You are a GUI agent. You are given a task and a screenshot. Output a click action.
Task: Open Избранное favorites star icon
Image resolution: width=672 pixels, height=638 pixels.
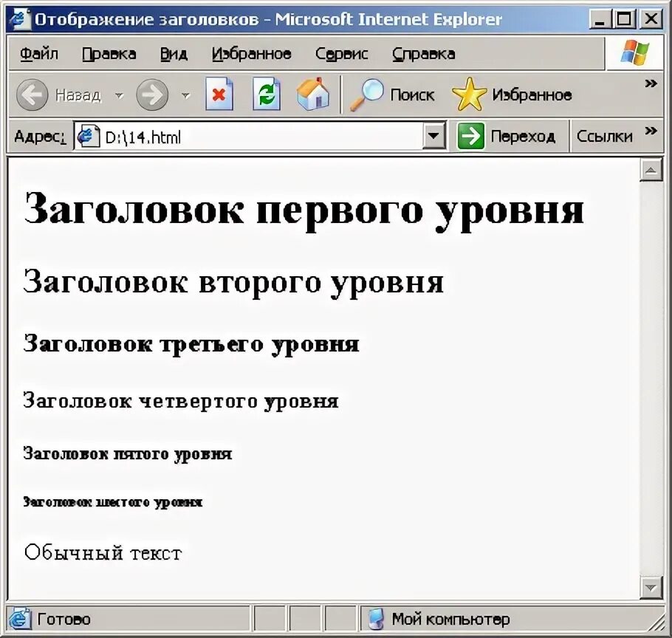point(470,94)
